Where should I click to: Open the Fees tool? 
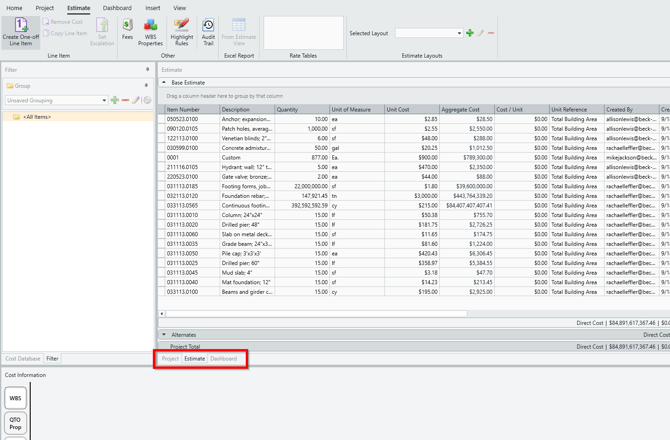coord(127,29)
